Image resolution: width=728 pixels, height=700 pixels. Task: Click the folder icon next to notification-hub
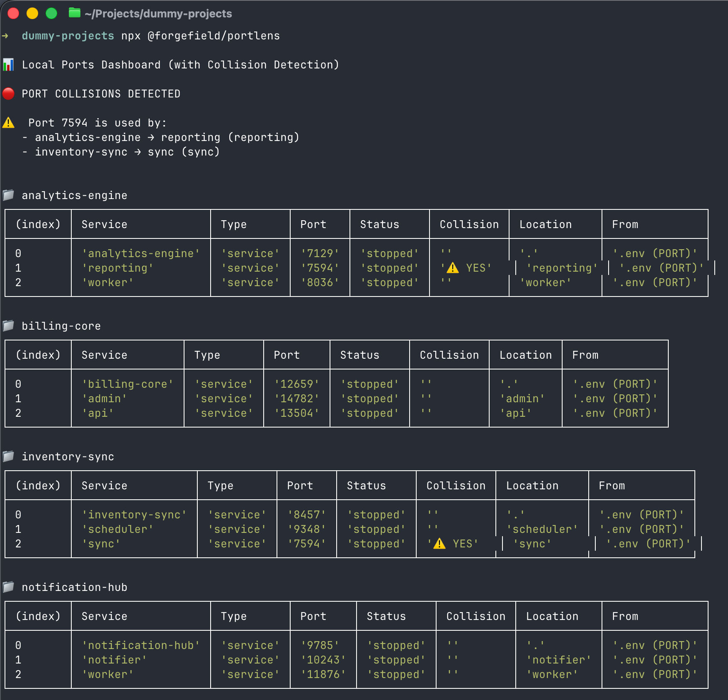[9, 587]
